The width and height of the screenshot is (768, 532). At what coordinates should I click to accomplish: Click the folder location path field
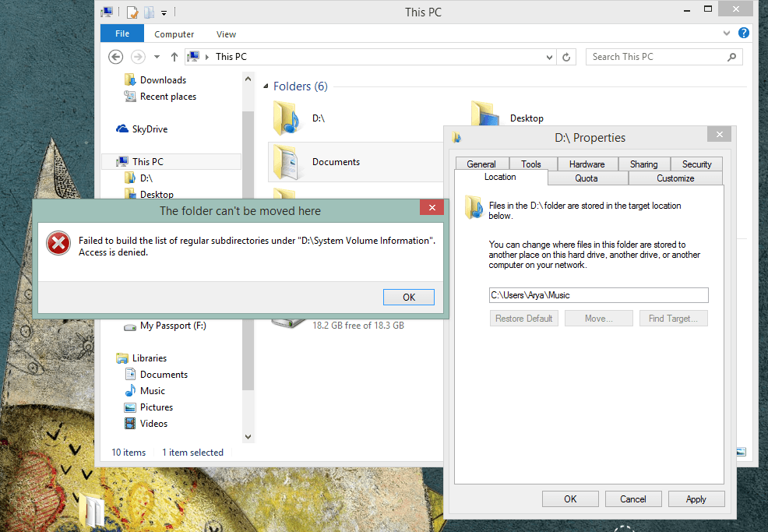[x=597, y=295]
